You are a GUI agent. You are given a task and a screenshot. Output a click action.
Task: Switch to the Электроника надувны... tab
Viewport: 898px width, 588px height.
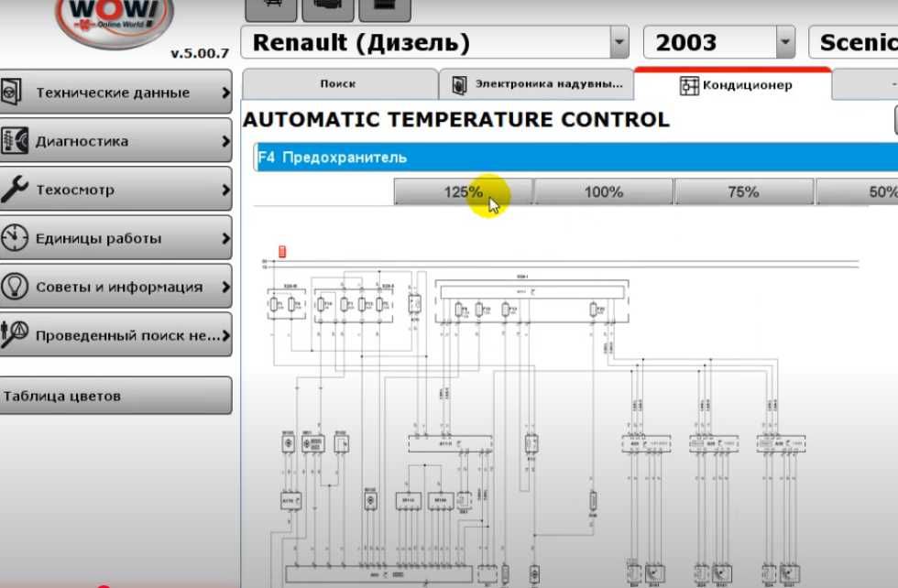(x=537, y=84)
